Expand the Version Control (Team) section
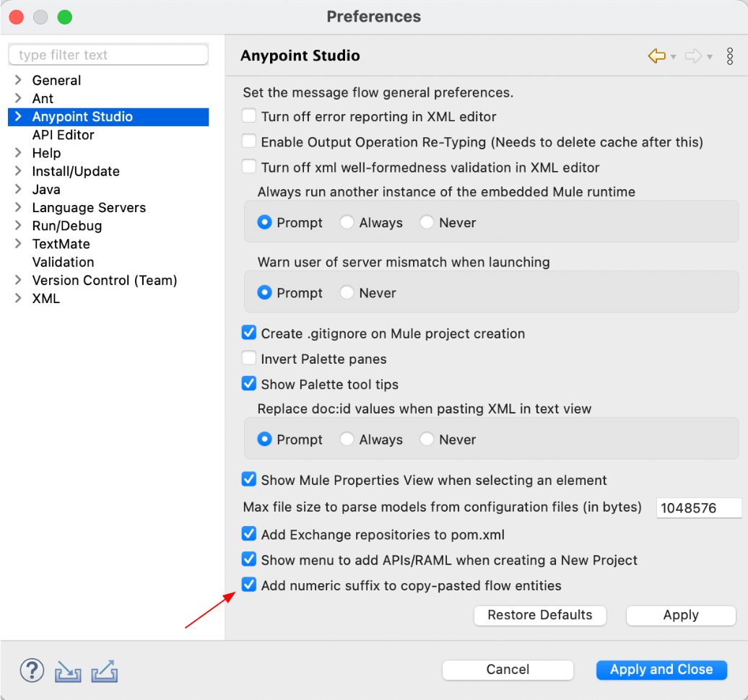The image size is (748, 700). (18, 280)
